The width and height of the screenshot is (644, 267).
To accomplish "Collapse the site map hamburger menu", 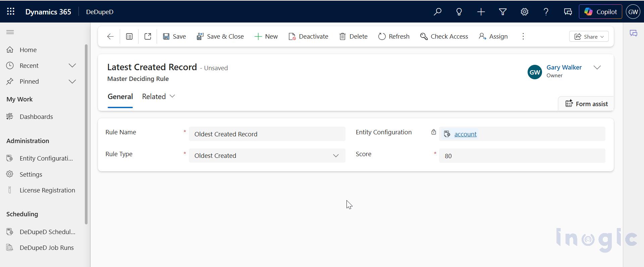I will coord(10,32).
